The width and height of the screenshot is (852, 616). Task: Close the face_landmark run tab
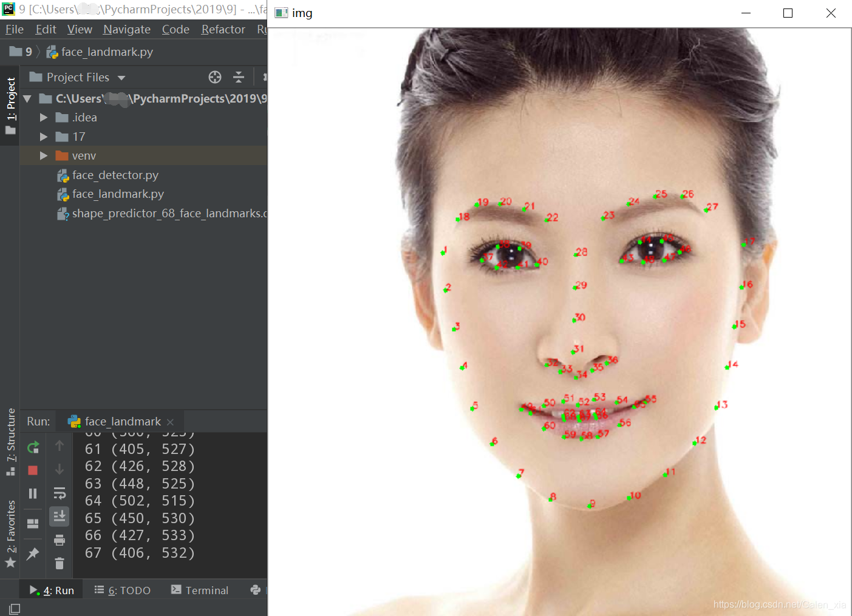tap(171, 422)
